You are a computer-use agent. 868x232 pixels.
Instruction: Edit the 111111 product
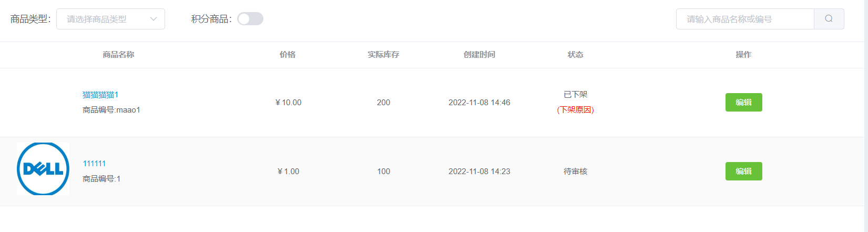[743, 172]
